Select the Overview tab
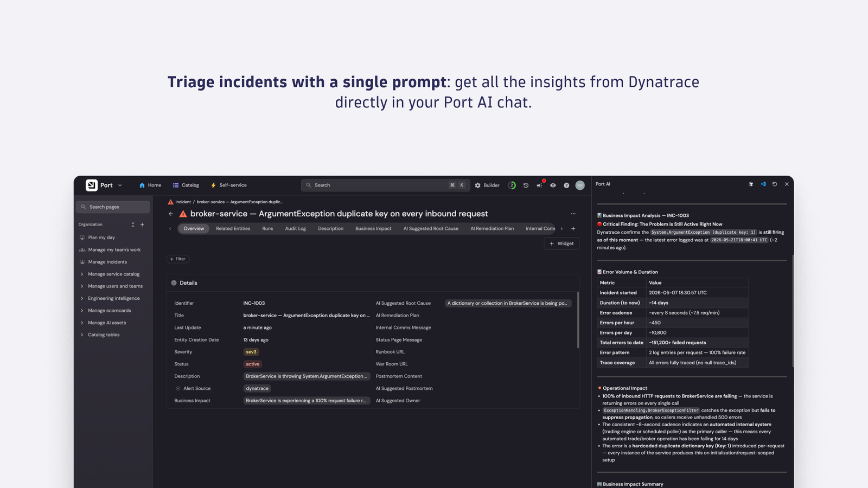This screenshot has width=868, height=488. (194, 229)
